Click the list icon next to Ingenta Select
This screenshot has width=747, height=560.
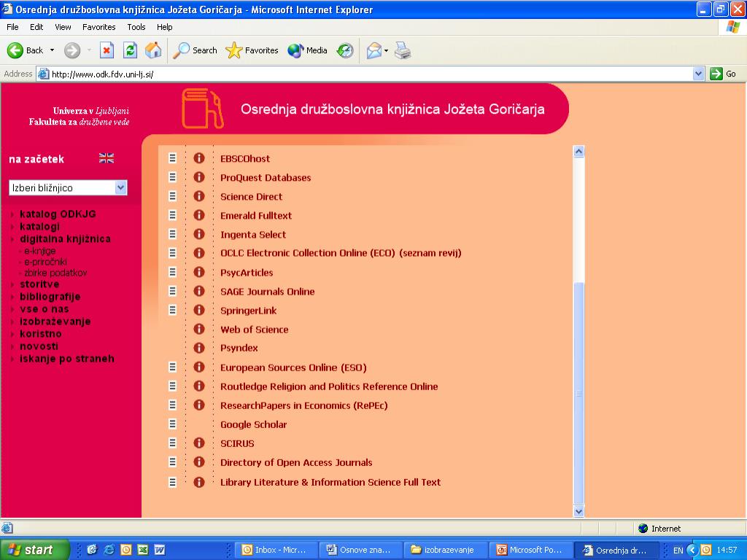[172, 234]
